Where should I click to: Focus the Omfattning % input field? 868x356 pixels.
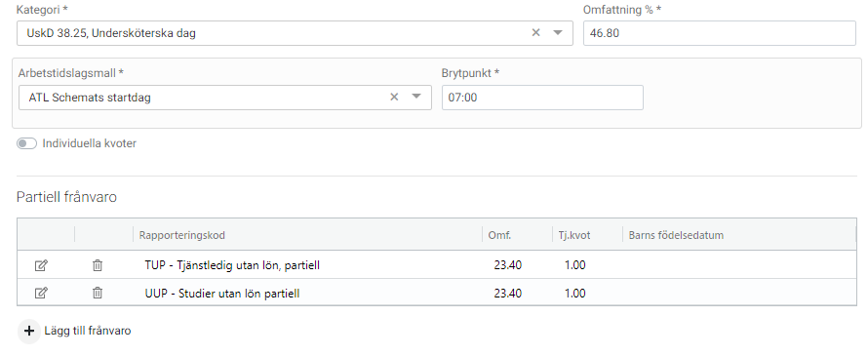(720, 33)
